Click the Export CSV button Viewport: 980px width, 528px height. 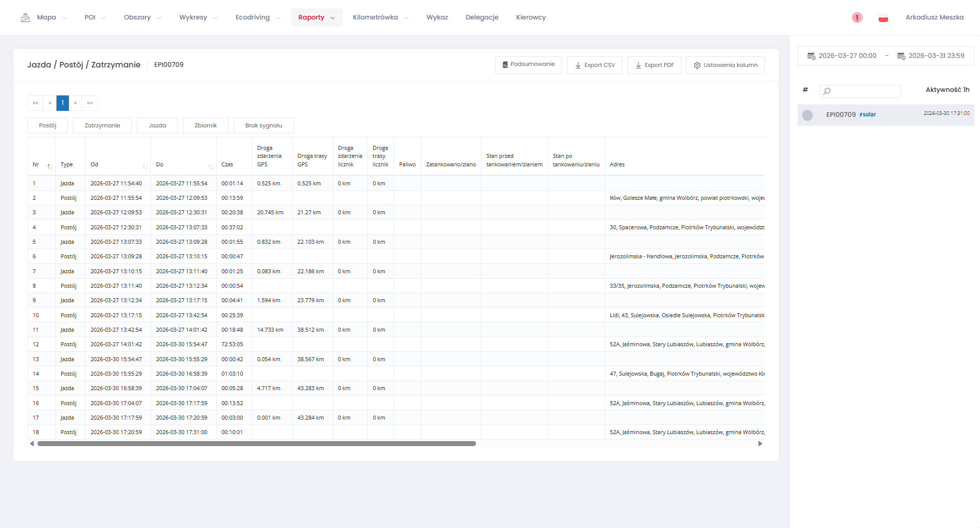point(594,65)
